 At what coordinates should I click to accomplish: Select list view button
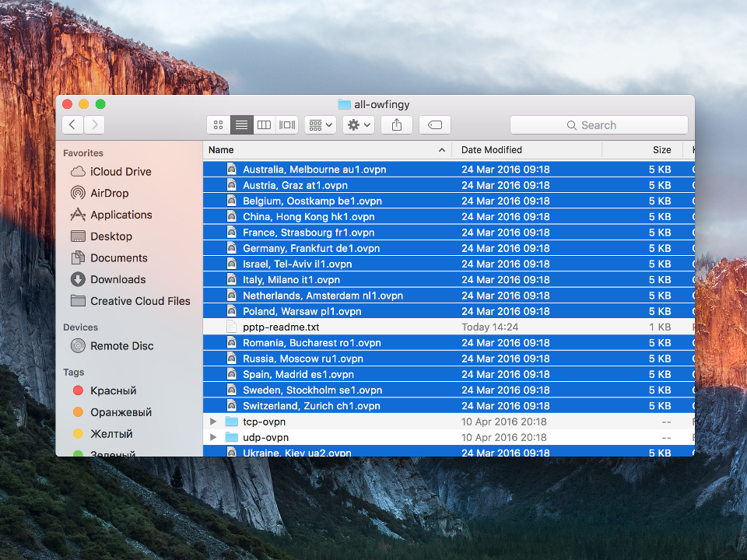[241, 124]
